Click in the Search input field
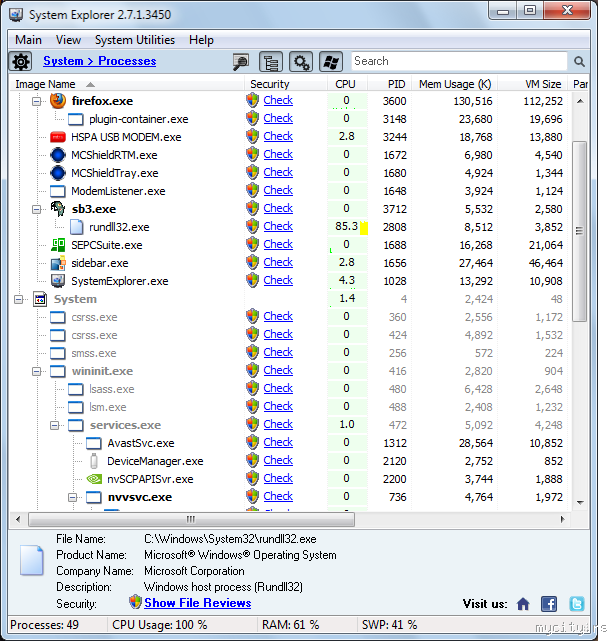 pos(459,61)
